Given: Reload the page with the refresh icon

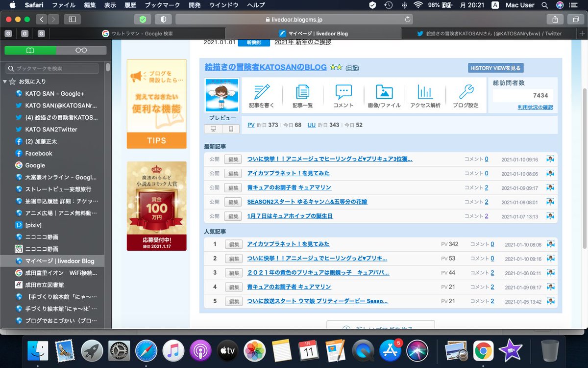Looking at the screenshot, I should click(x=408, y=20).
